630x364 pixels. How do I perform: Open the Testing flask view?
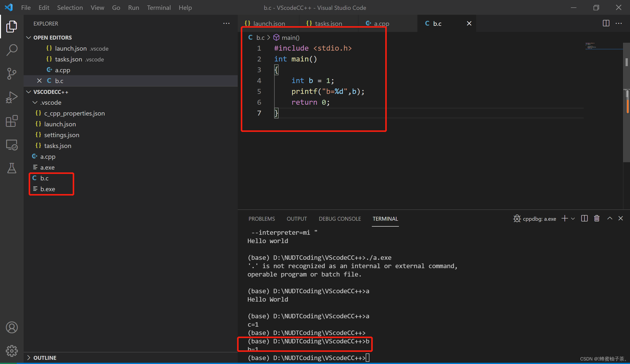pos(12,168)
